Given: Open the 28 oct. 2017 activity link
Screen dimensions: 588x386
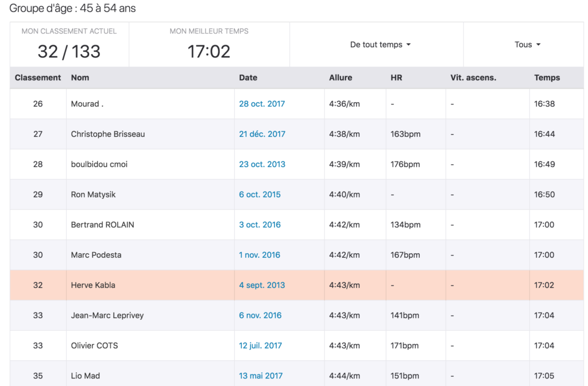Looking at the screenshot, I should [x=262, y=104].
